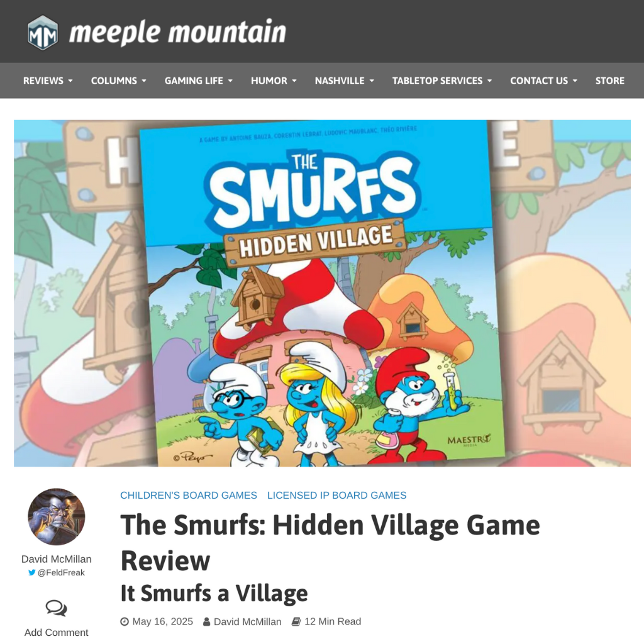
Task: Click the meeple mountain site title text
Action: pos(178,33)
